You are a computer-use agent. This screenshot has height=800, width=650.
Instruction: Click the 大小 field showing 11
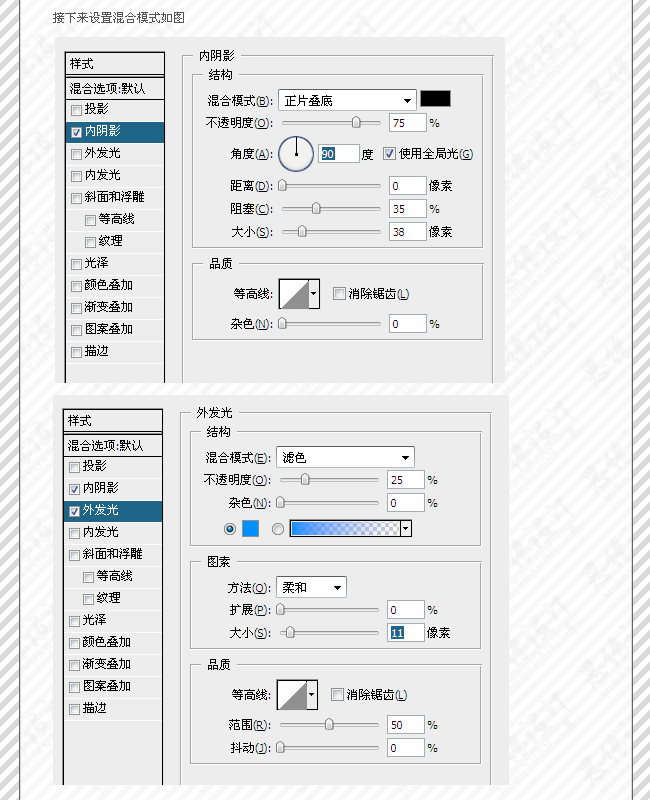pos(406,633)
